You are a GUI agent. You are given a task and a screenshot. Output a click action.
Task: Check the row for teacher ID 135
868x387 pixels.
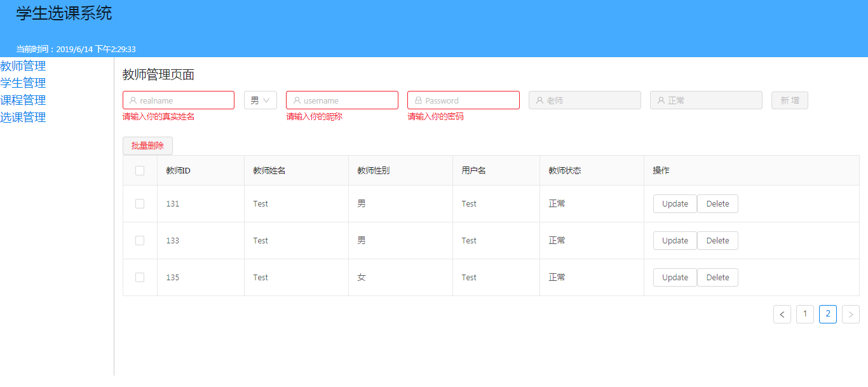[140, 277]
